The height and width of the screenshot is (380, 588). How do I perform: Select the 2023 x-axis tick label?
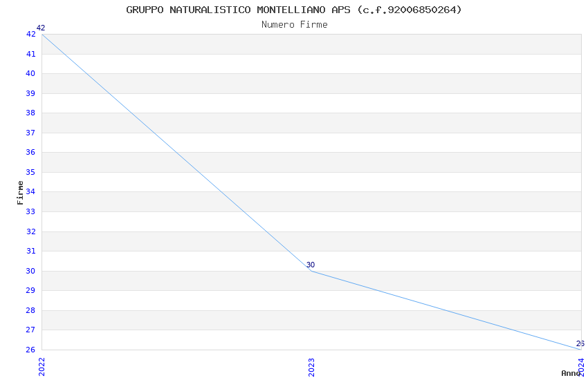tap(311, 367)
